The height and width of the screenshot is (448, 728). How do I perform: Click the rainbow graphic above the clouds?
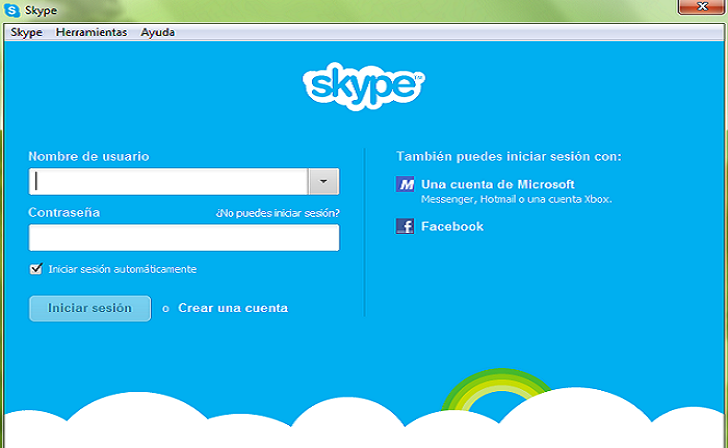pyautogui.click(x=497, y=391)
